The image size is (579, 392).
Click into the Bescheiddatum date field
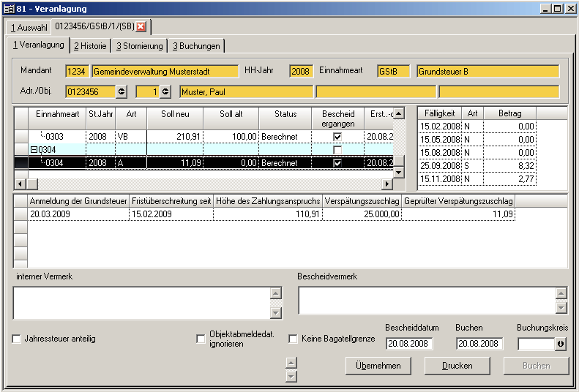(410, 344)
